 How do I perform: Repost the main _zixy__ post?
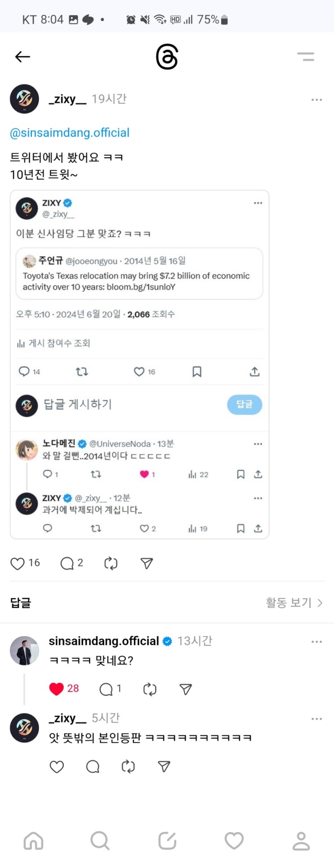pos(111,563)
